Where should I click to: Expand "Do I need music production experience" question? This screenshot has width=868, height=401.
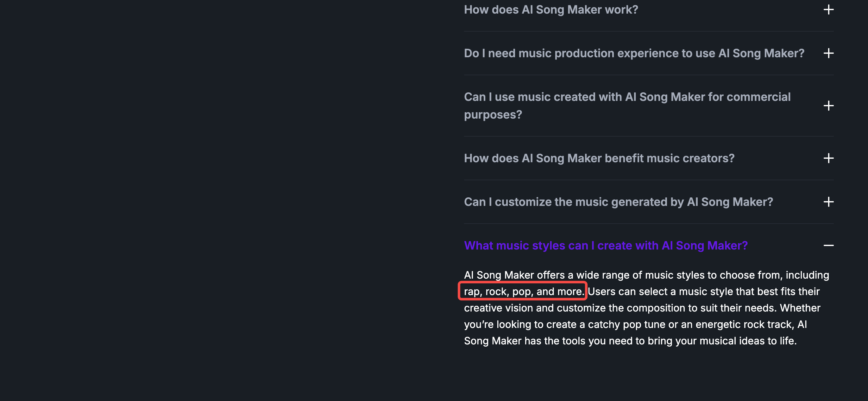click(x=634, y=53)
